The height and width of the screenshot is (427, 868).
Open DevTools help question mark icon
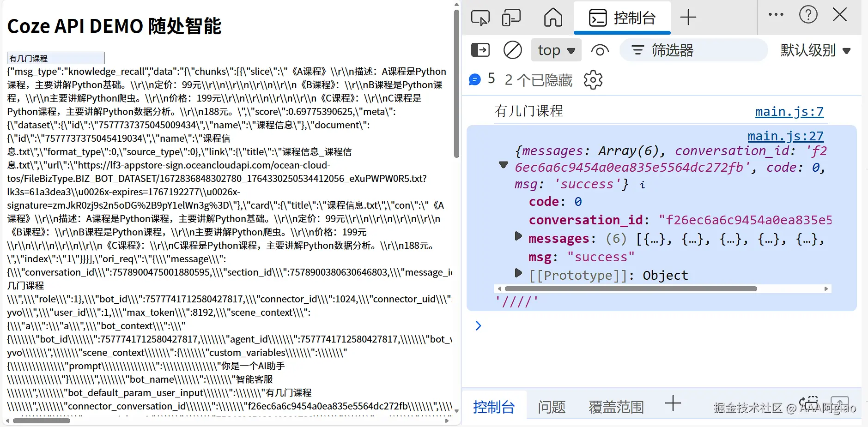808,15
